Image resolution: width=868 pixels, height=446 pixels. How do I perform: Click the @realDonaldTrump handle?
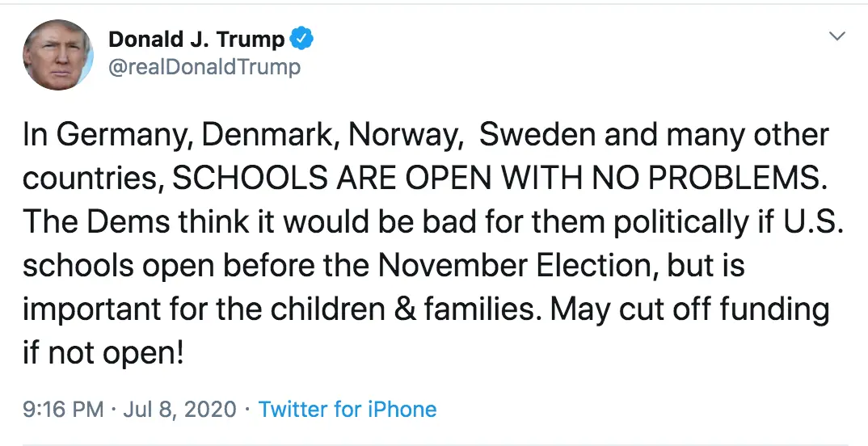point(204,67)
